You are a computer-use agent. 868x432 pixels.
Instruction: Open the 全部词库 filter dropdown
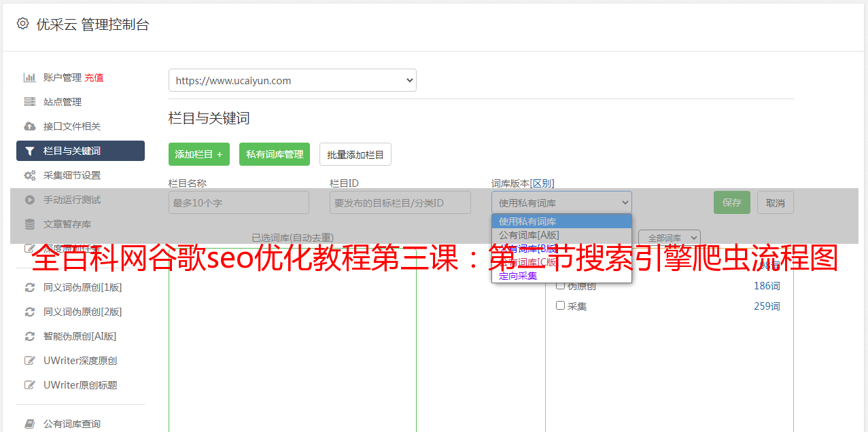point(670,238)
